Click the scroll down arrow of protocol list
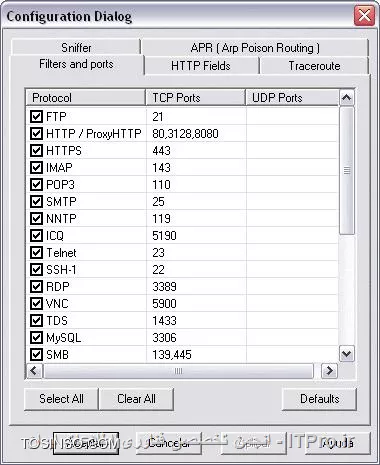The height and width of the screenshot is (465, 380). tap(347, 354)
